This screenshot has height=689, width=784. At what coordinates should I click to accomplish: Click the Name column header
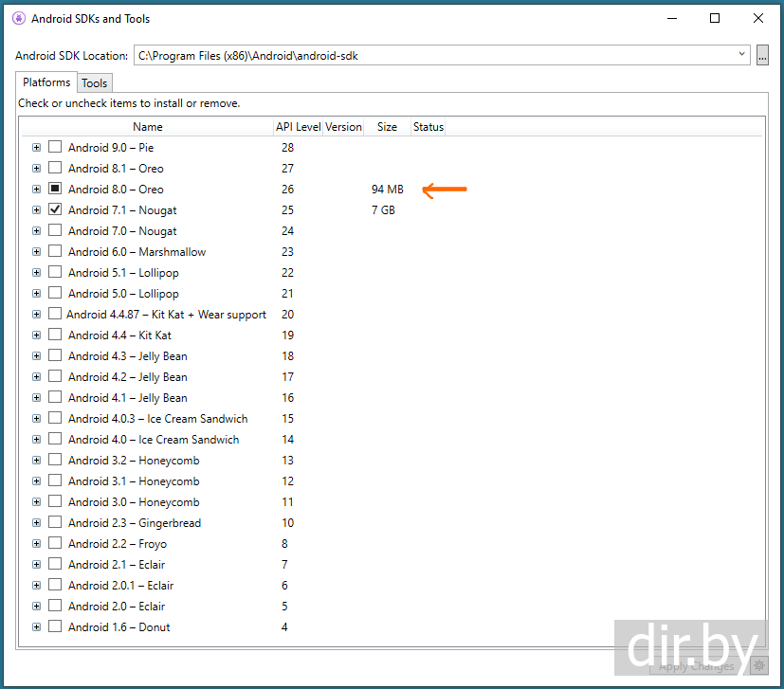(147, 127)
